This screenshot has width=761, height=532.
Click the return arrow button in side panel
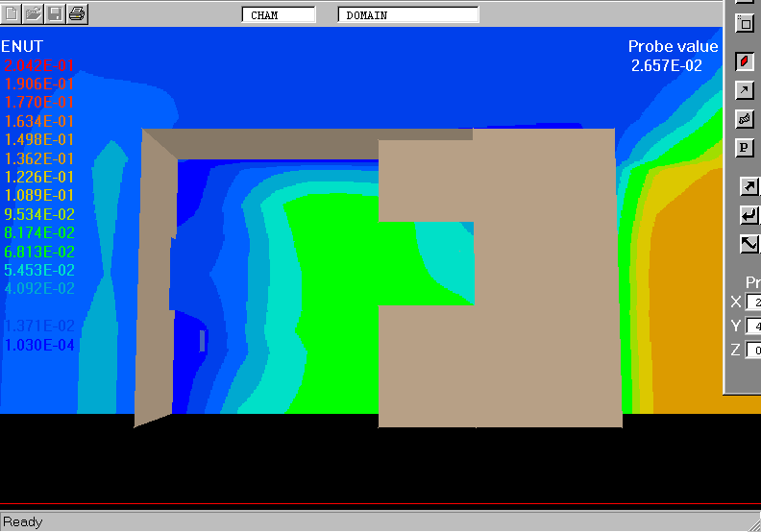(749, 215)
